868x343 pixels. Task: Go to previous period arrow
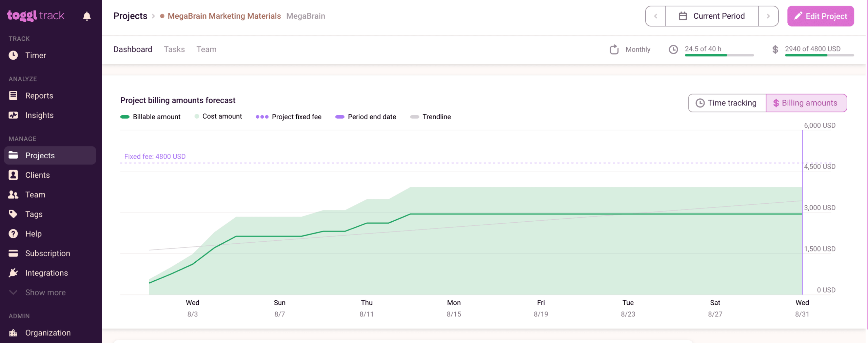(x=655, y=16)
